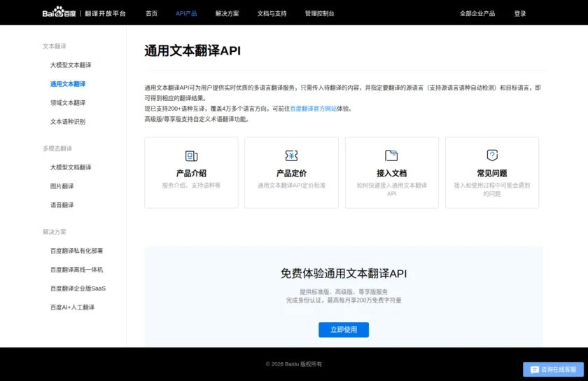The width and height of the screenshot is (588, 381).
Task: Open 全部企业产品 in the header
Action: [x=477, y=13]
